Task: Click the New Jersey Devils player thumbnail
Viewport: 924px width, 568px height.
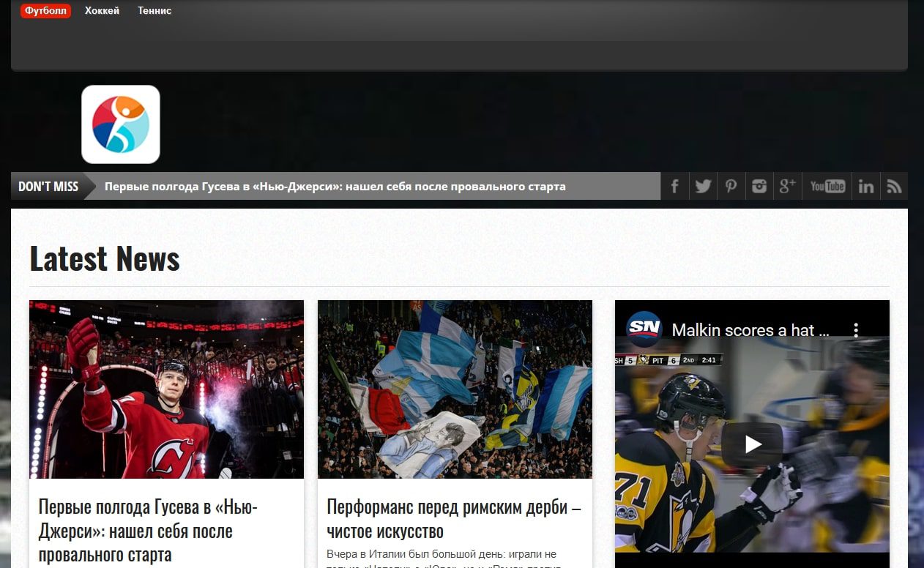Action: pos(166,389)
